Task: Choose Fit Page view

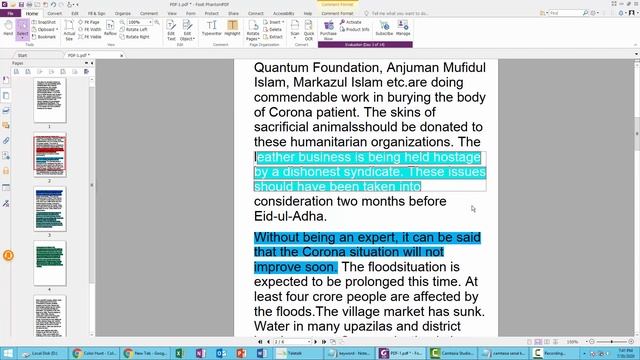Action: coord(89,22)
